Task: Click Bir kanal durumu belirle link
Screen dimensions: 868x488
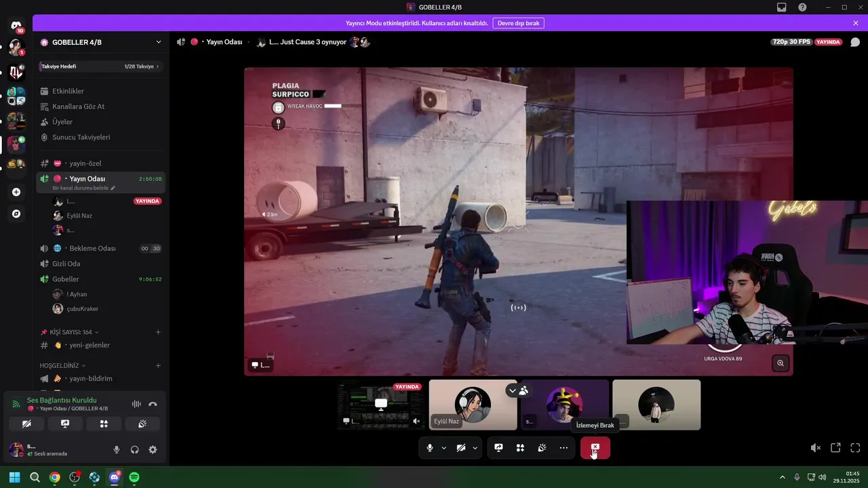Action: 83,188
